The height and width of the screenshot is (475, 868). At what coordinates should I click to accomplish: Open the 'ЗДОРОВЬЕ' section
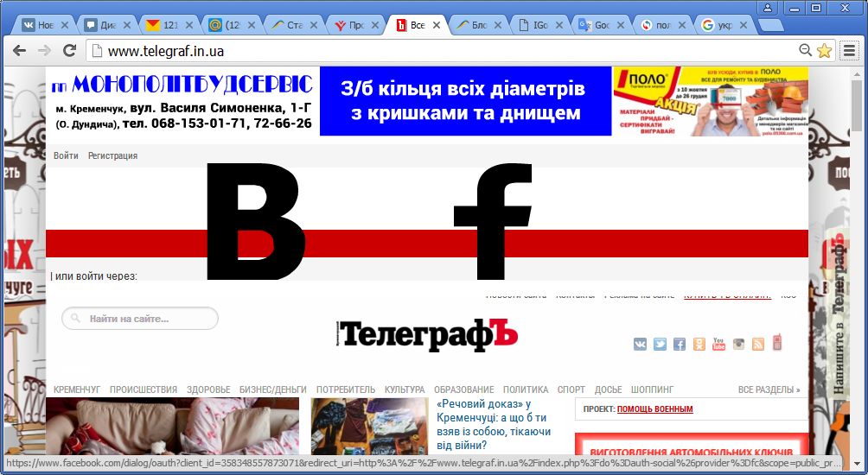[x=208, y=389]
